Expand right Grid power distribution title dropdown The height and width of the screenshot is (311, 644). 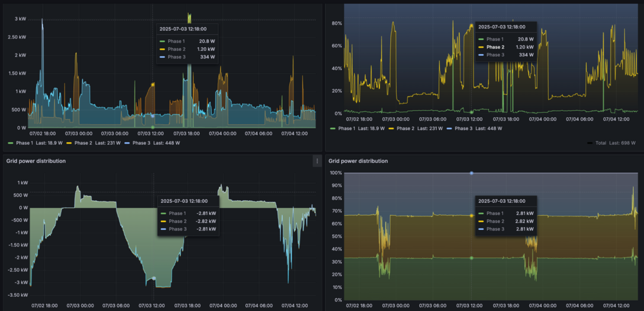click(x=358, y=160)
